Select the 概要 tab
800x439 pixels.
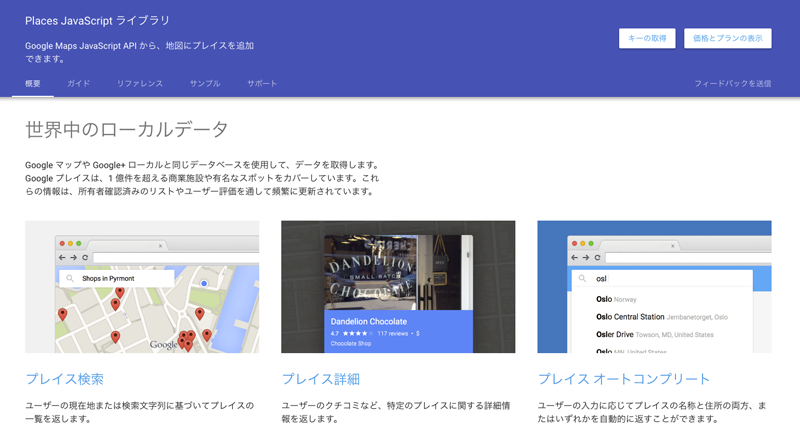click(x=33, y=83)
